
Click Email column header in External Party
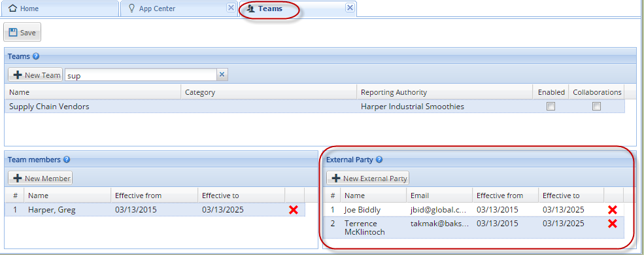pyautogui.click(x=439, y=195)
